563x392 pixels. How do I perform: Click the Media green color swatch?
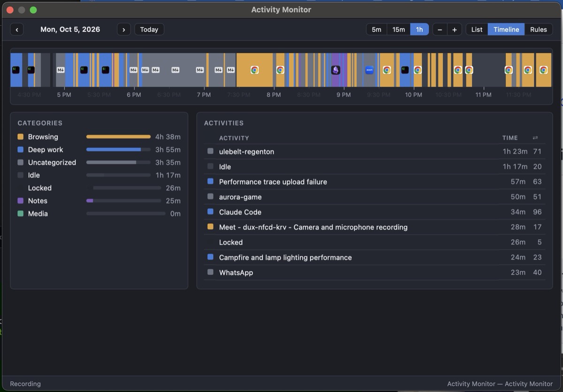(x=20, y=213)
